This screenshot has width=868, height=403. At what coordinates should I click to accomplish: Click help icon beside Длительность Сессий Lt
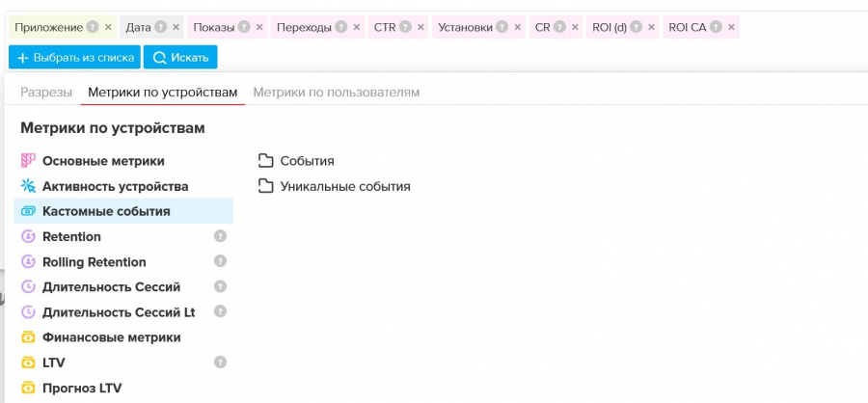(220, 312)
